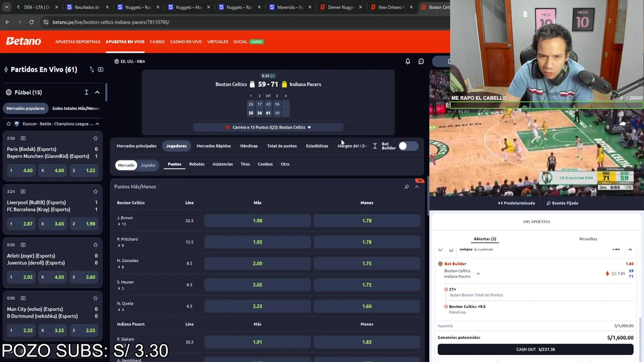Click the stream icon on Liverpool match
The height and width of the screenshot is (362, 644).
pyautogui.click(x=23, y=192)
